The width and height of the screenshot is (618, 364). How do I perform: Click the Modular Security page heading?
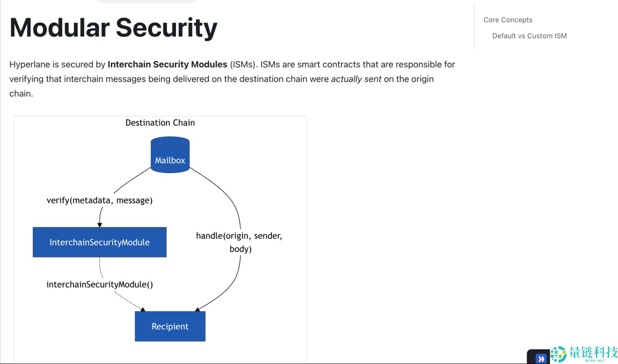[113, 28]
